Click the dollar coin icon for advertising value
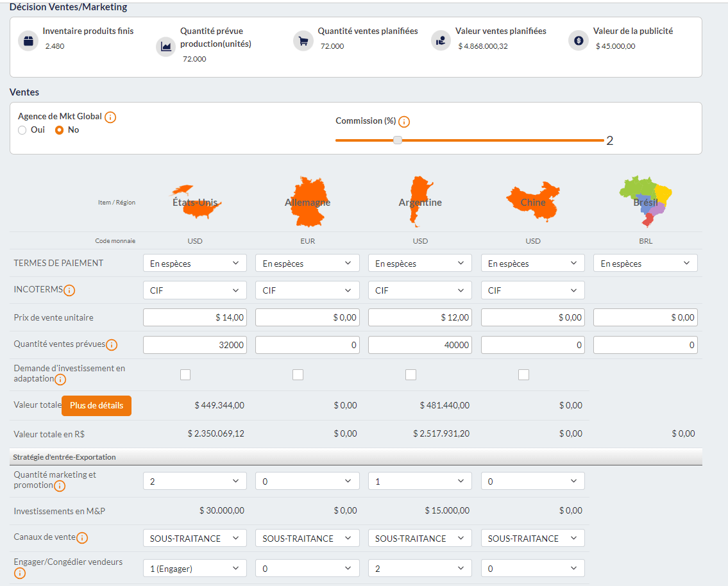The height and width of the screenshot is (586, 728). click(578, 40)
